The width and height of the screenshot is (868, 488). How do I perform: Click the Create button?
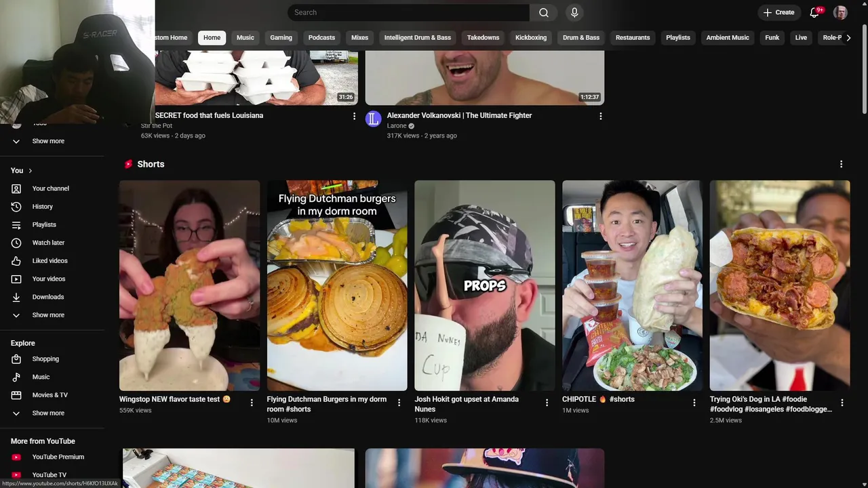778,12
